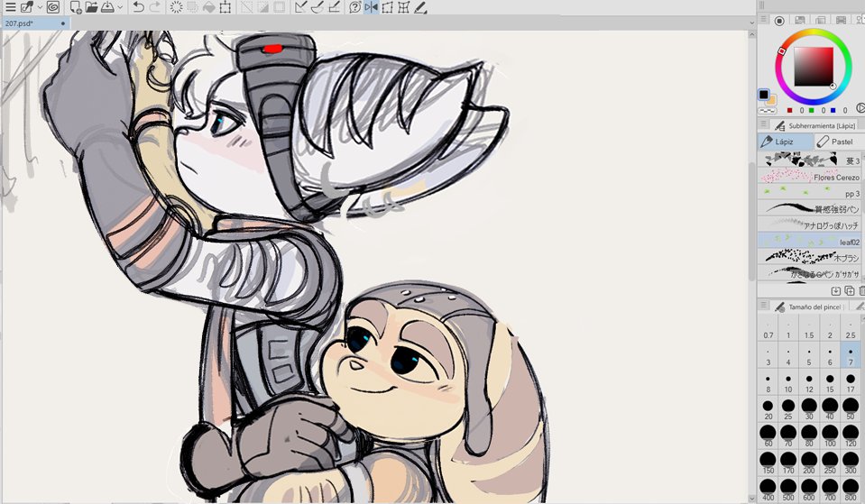
Task: Set brush size to 12
Action: (x=809, y=382)
